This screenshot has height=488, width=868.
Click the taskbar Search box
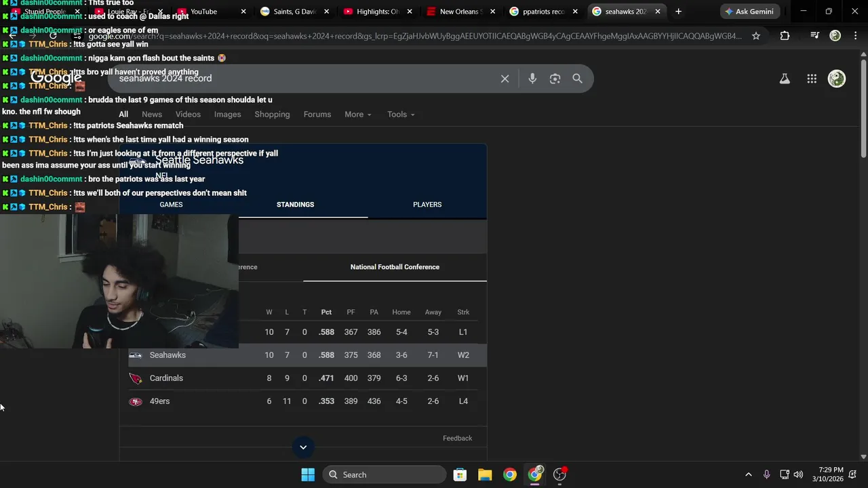pos(384,474)
